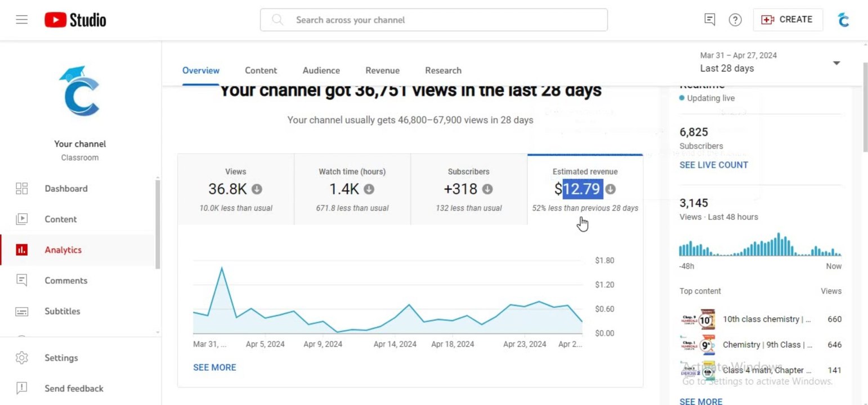This screenshot has height=405, width=868.
Task: Click the down arrow beside $12.79 revenue
Action: tap(611, 189)
